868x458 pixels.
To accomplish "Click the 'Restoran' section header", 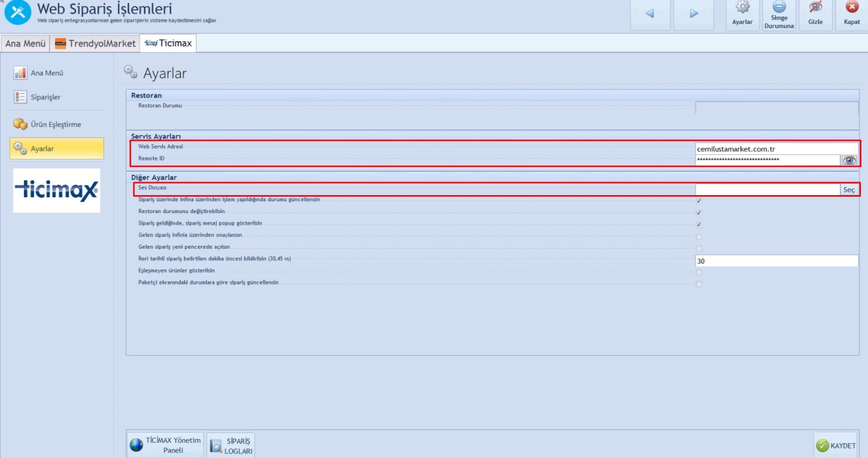I will (x=146, y=95).
